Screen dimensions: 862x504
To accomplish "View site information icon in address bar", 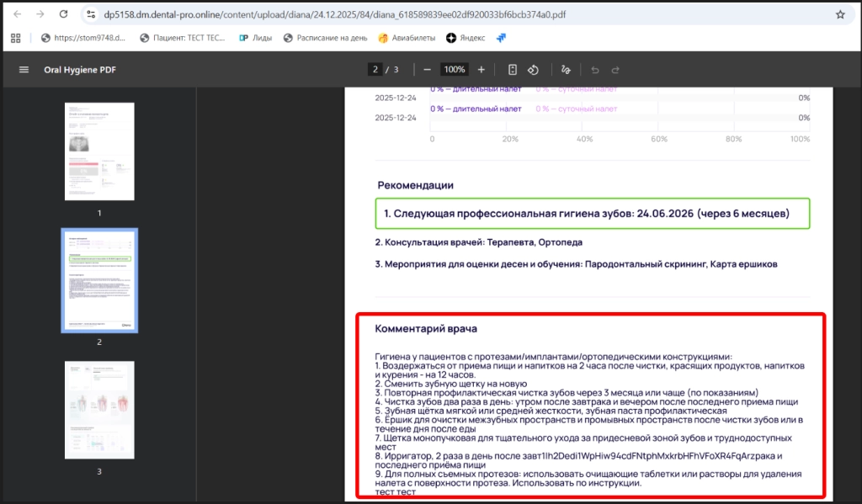I will tap(91, 14).
